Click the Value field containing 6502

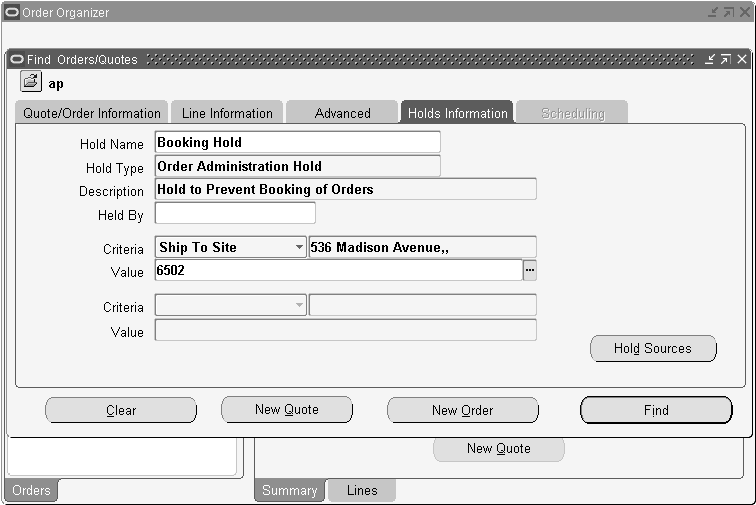(x=338, y=270)
